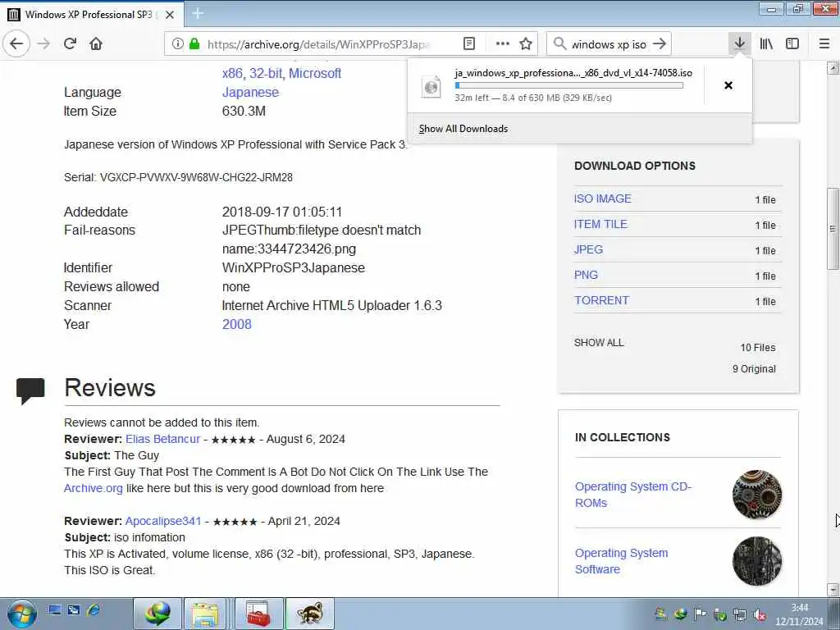The height and width of the screenshot is (630, 840).
Task: Open the 2008 year link
Action: pyautogui.click(x=237, y=324)
